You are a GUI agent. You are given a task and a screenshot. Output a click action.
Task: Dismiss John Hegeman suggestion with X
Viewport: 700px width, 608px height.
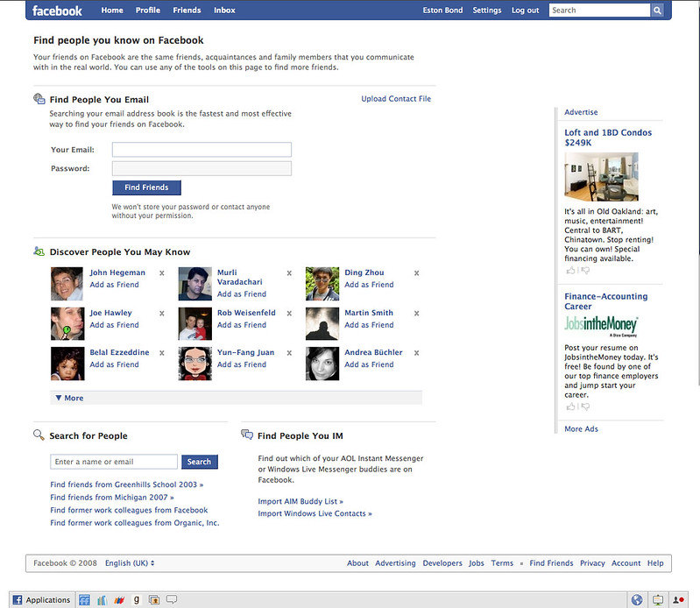(x=162, y=273)
